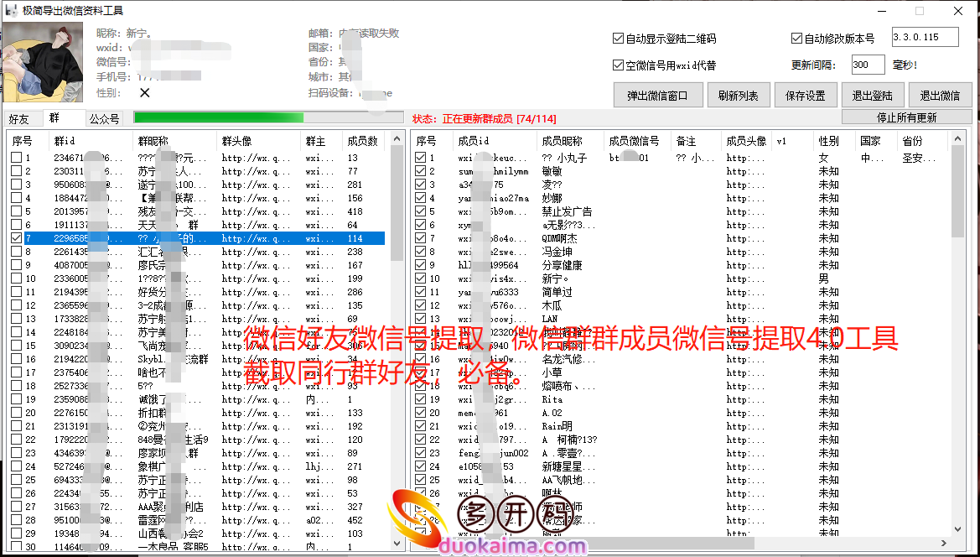
Task: Save settings with 保存设置 button
Action: click(x=806, y=95)
